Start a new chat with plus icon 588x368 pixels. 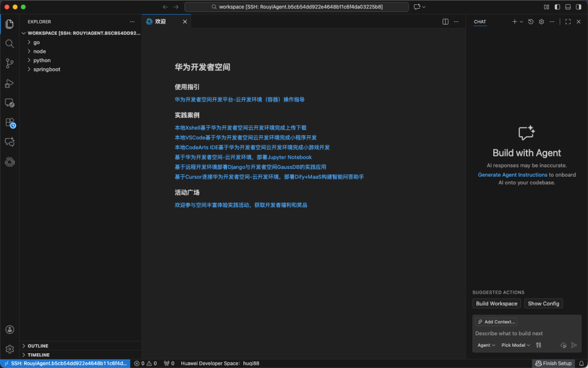[514, 22]
